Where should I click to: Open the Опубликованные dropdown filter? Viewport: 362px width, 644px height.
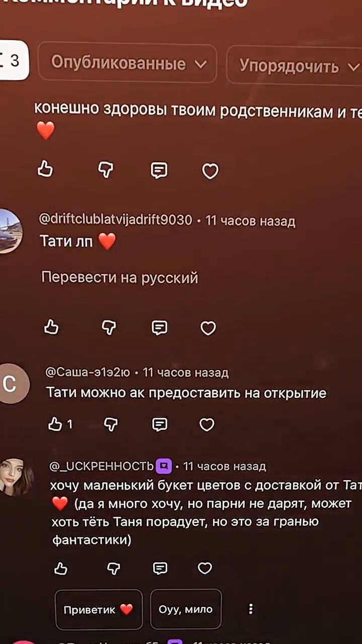coord(128,63)
